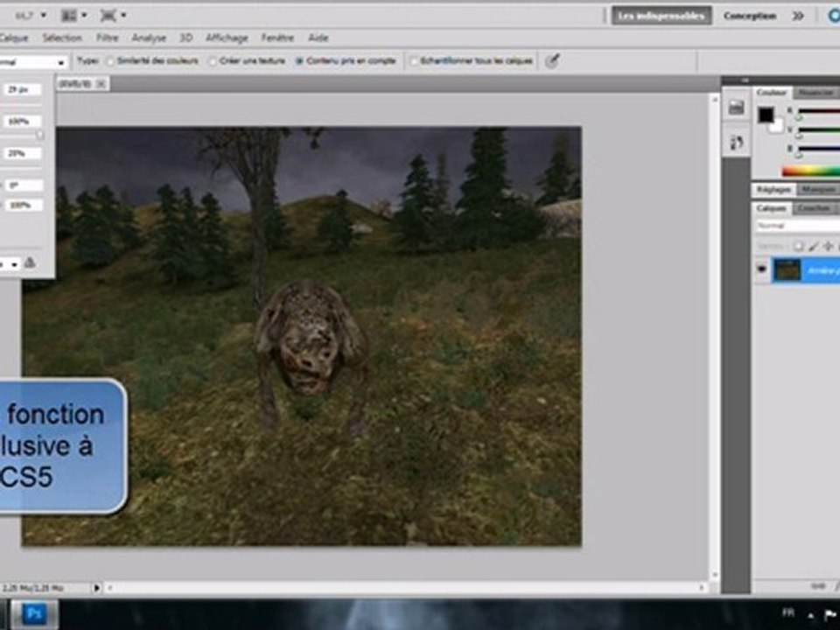840x630 pixels.
Task: Switch to Conception workspace
Action: click(750, 16)
